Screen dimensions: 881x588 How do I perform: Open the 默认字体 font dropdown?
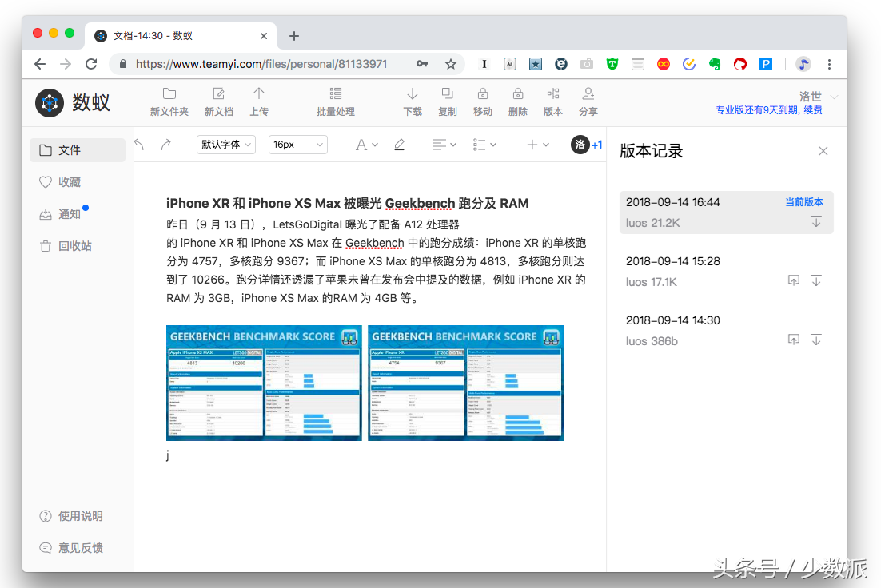226,145
